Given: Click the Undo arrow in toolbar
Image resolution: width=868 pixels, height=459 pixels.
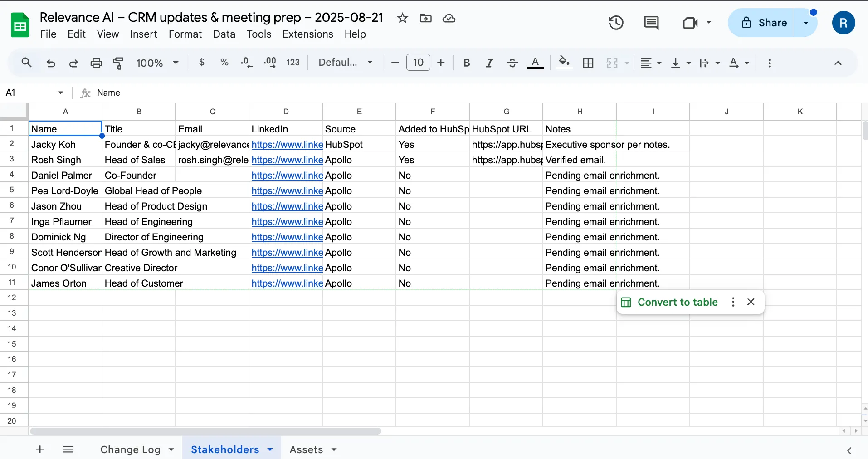Looking at the screenshot, I should tap(51, 63).
